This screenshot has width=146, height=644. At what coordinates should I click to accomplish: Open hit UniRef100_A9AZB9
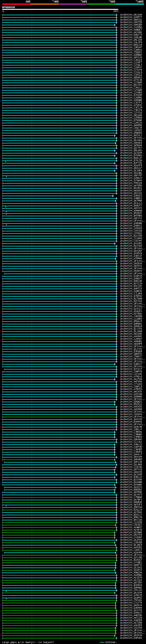pyautogui.click(x=131, y=25)
